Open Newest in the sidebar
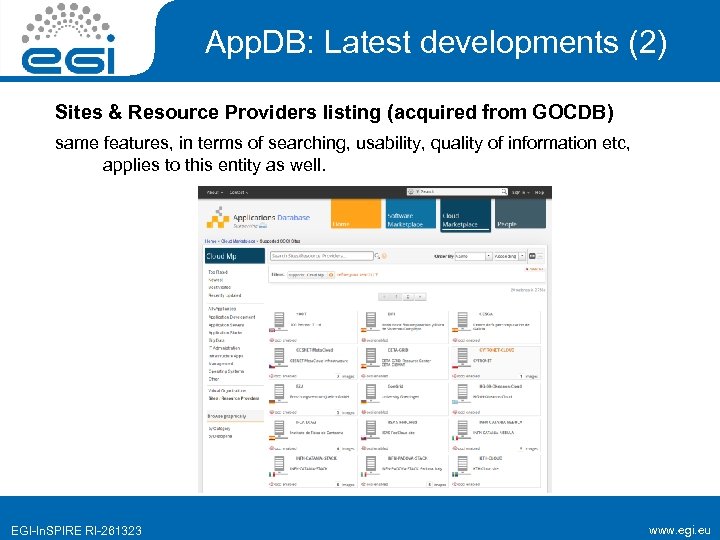Image resolution: width=720 pixels, height=540 pixels. [x=216, y=280]
